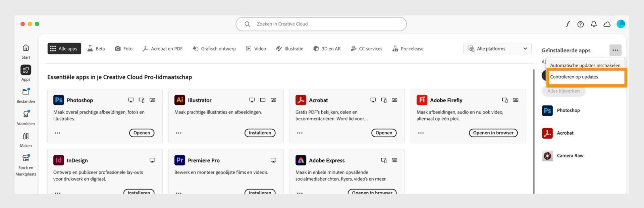Switch to the Video tab
The image size is (644, 208).
click(256, 49)
